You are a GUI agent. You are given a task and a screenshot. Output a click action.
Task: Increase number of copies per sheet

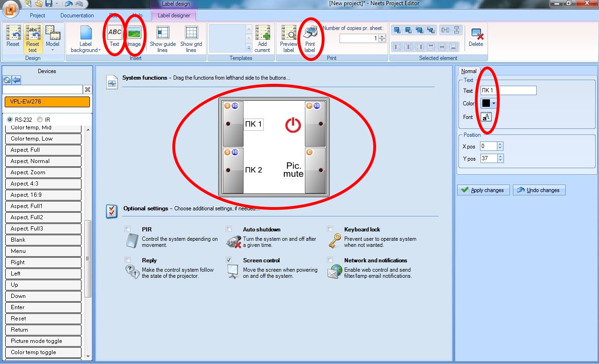[382, 37]
